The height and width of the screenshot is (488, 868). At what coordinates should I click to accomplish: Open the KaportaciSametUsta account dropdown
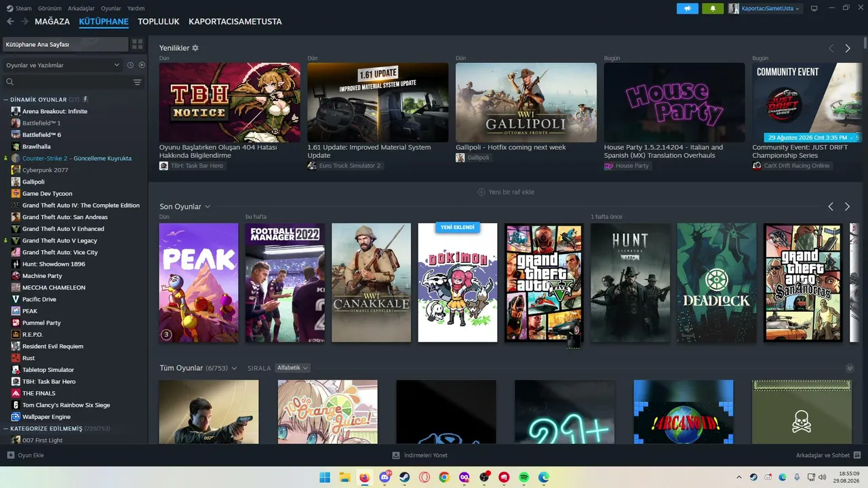(x=764, y=9)
